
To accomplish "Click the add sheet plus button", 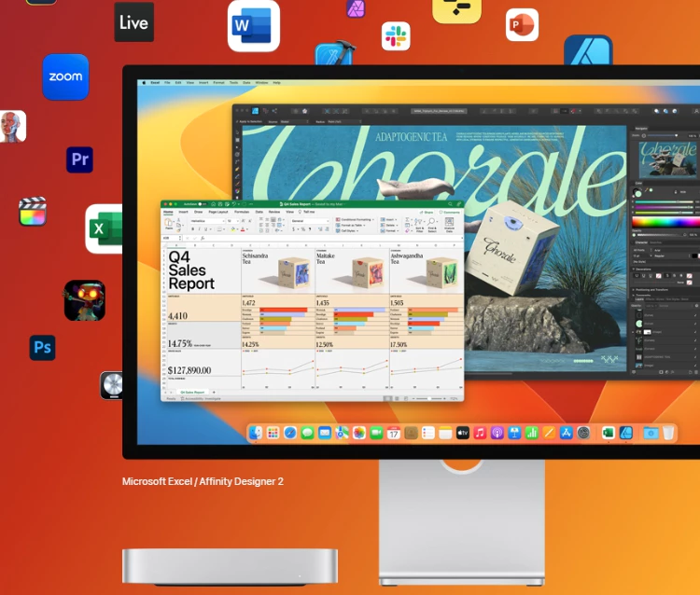I will point(214,392).
